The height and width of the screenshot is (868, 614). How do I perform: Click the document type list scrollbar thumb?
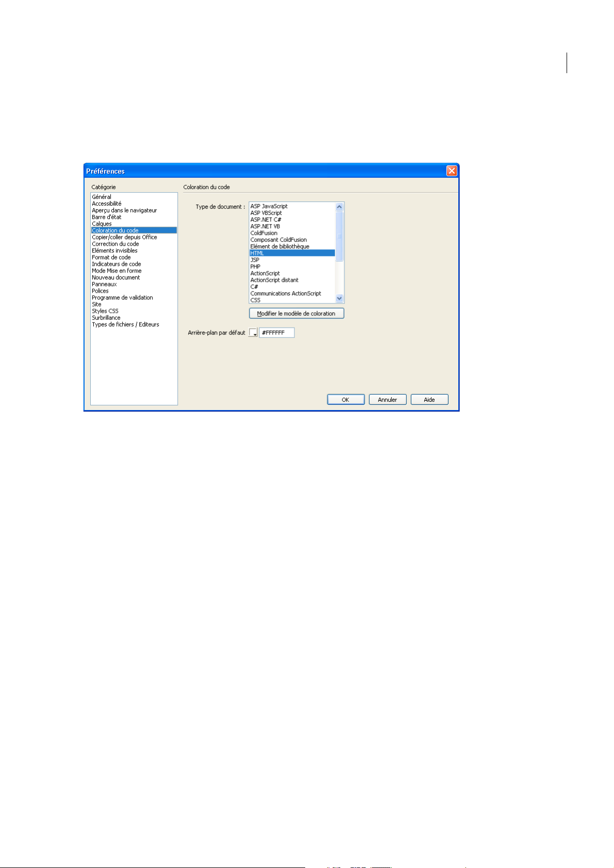[339, 236]
